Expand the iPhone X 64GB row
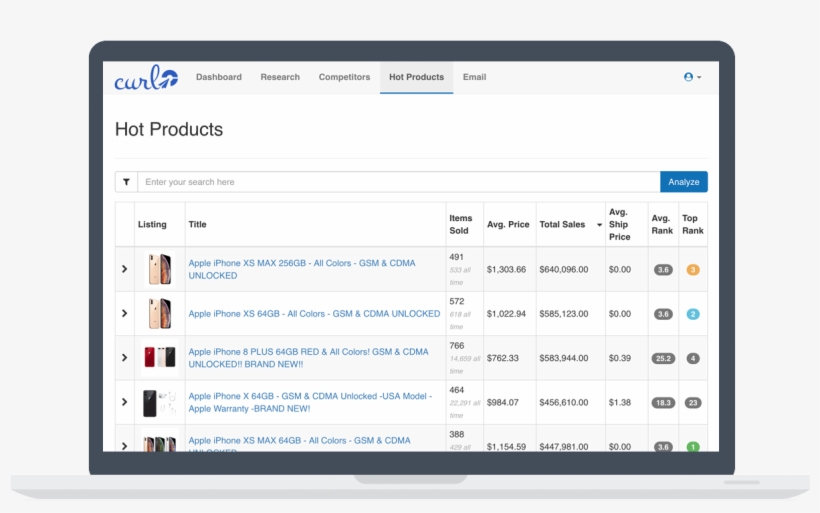The image size is (820, 513). [x=124, y=402]
